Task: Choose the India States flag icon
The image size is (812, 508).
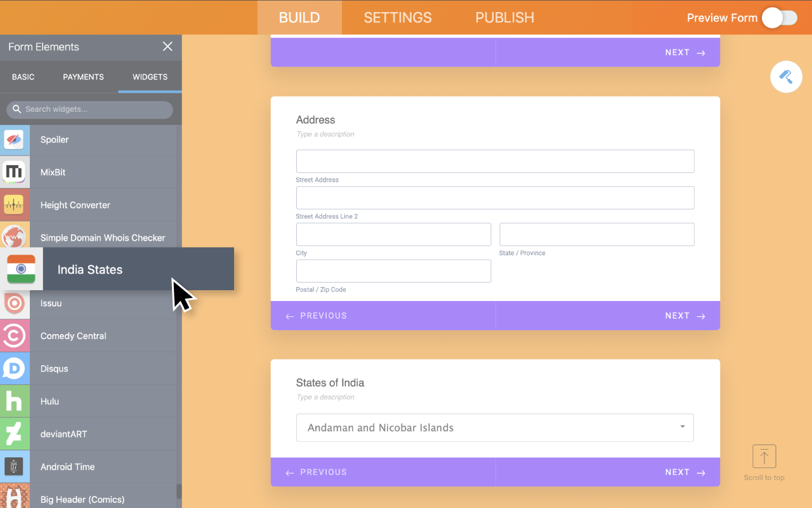Action: [21, 269]
